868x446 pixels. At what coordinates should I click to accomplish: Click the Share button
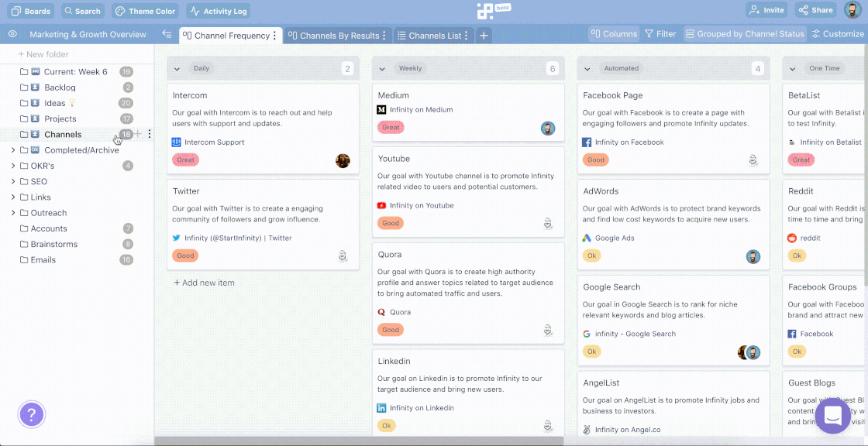(x=816, y=10)
